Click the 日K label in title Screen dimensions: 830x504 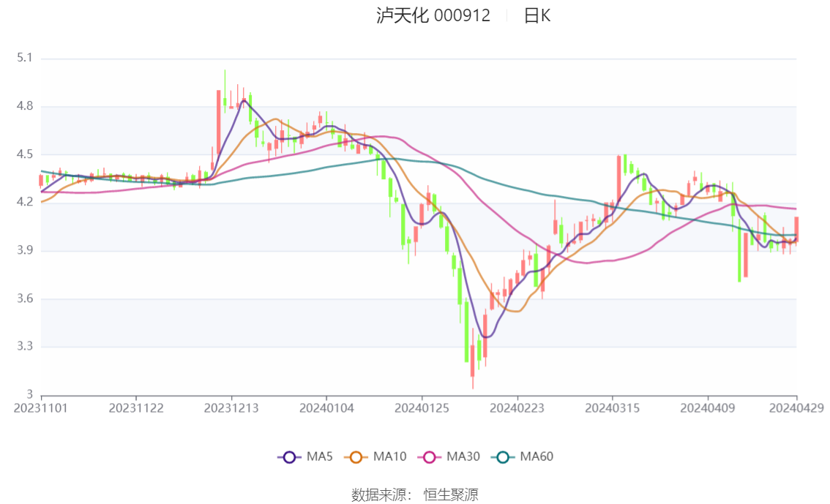click(x=536, y=16)
